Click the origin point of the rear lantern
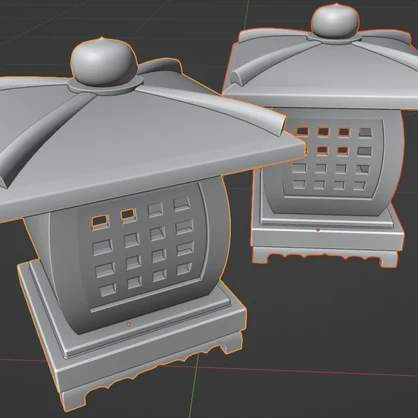The height and width of the screenshot is (418, 418). click(x=318, y=230)
